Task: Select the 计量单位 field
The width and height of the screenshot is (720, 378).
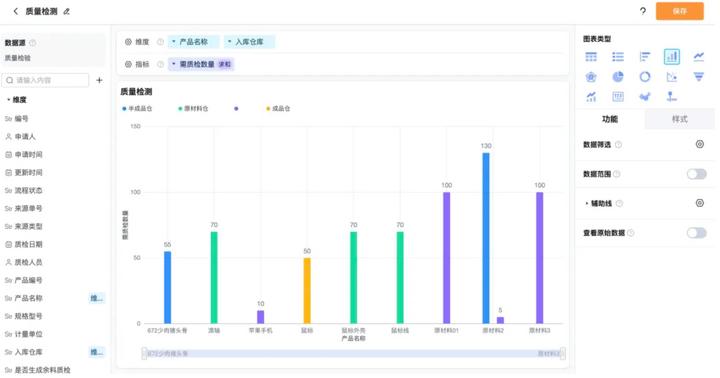Action: (x=28, y=334)
